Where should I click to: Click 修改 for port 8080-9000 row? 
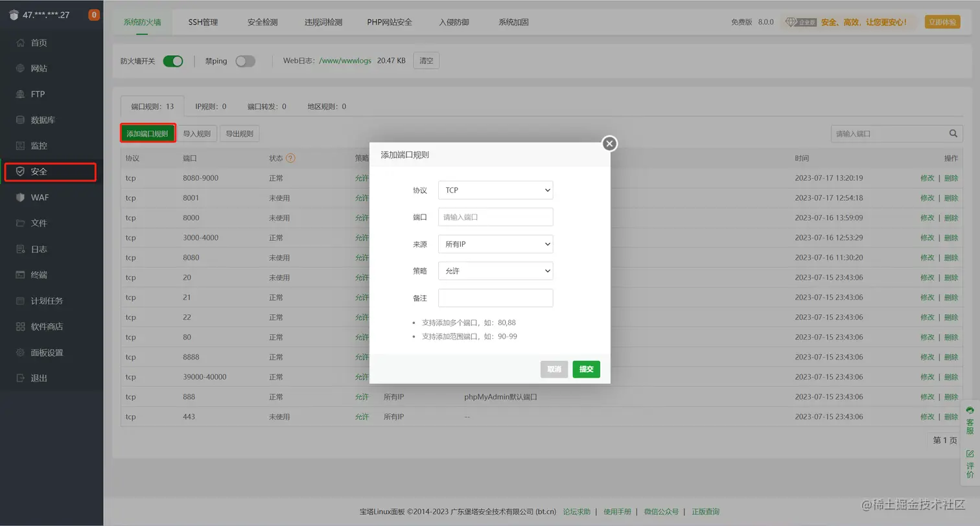tap(927, 178)
